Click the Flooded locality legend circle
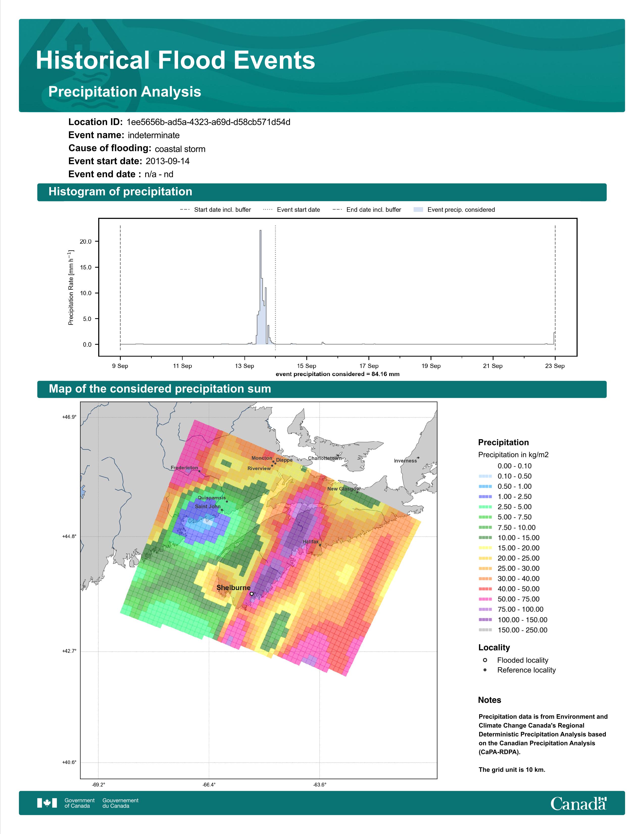 point(485,660)
